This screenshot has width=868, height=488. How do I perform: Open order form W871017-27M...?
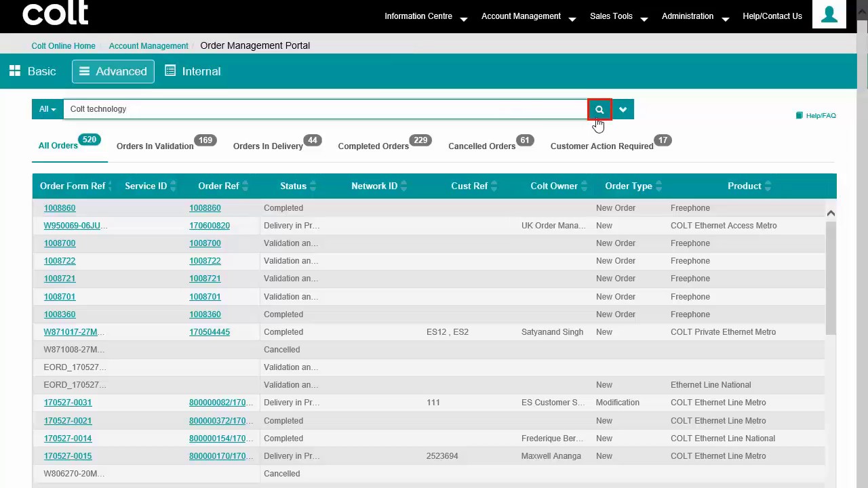(x=74, y=332)
